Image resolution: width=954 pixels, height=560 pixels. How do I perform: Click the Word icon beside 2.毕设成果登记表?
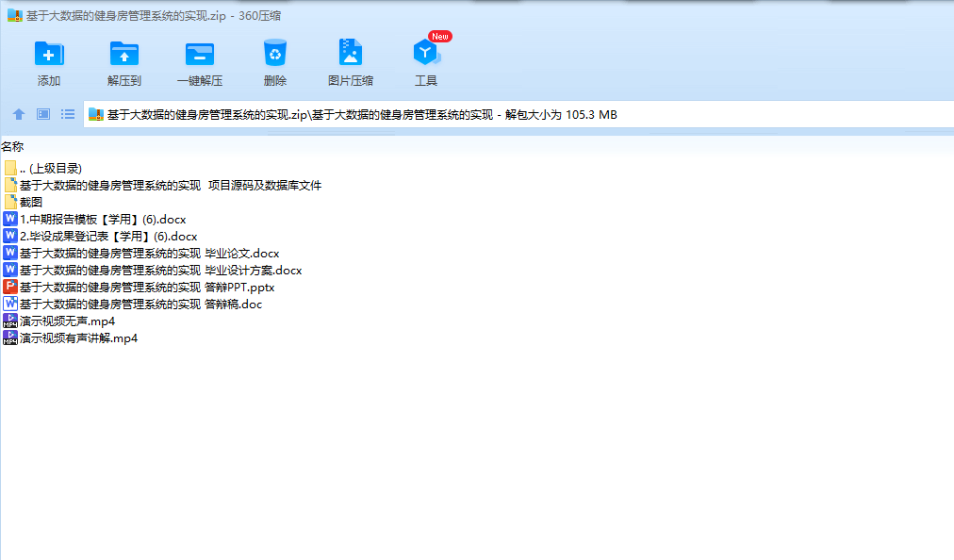(9, 236)
